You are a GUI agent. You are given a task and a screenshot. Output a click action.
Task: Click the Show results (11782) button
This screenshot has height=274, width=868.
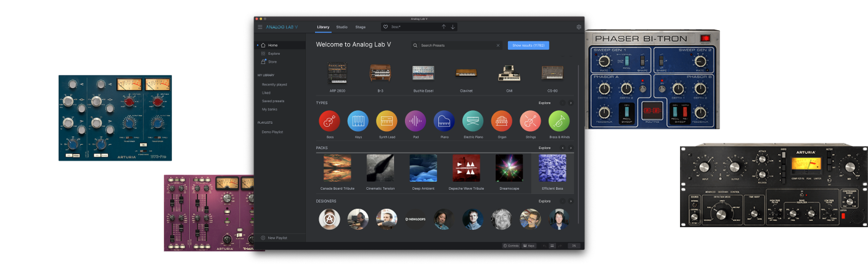pyautogui.click(x=528, y=46)
